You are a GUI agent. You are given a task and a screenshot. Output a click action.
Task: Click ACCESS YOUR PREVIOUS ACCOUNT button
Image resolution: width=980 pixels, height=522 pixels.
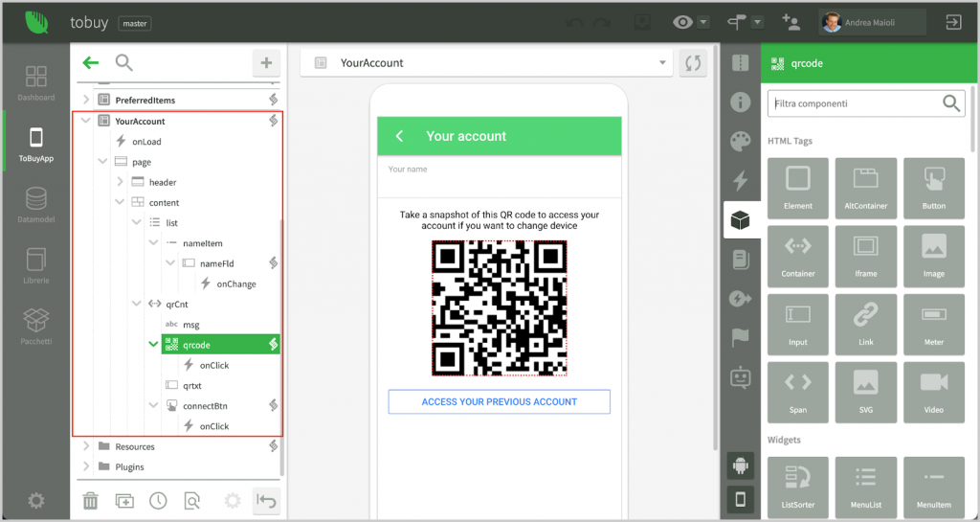tap(499, 402)
